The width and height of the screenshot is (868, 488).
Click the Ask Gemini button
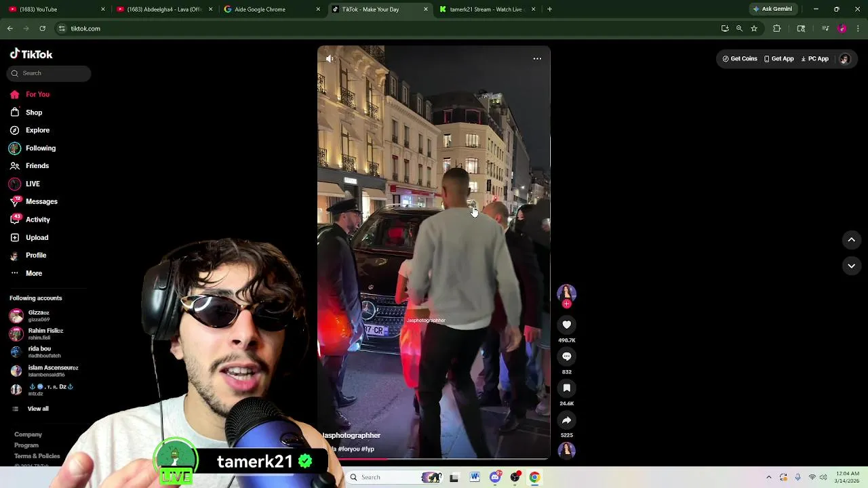(772, 9)
